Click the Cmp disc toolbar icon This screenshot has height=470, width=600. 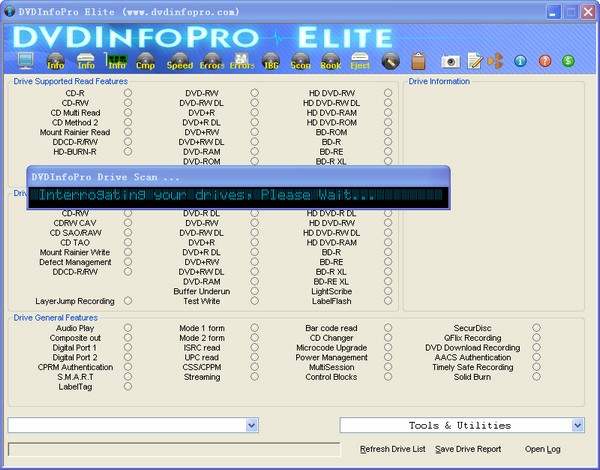click(x=145, y=61)
